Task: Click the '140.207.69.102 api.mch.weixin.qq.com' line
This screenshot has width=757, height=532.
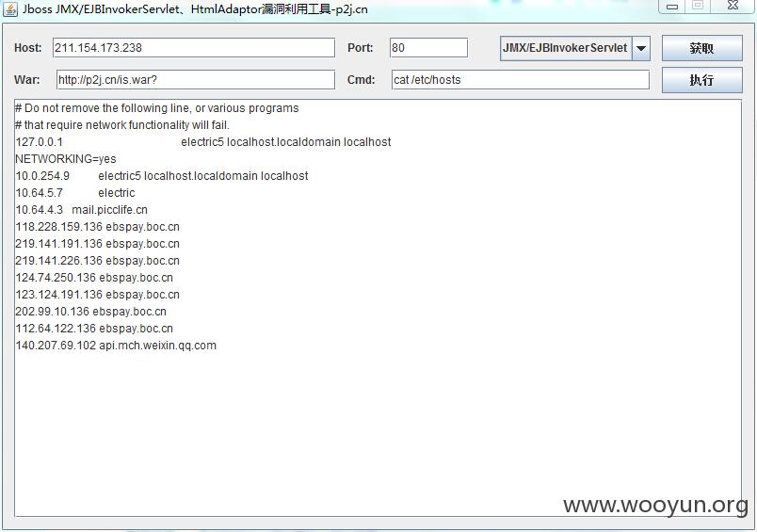Action: click(116, 346)
